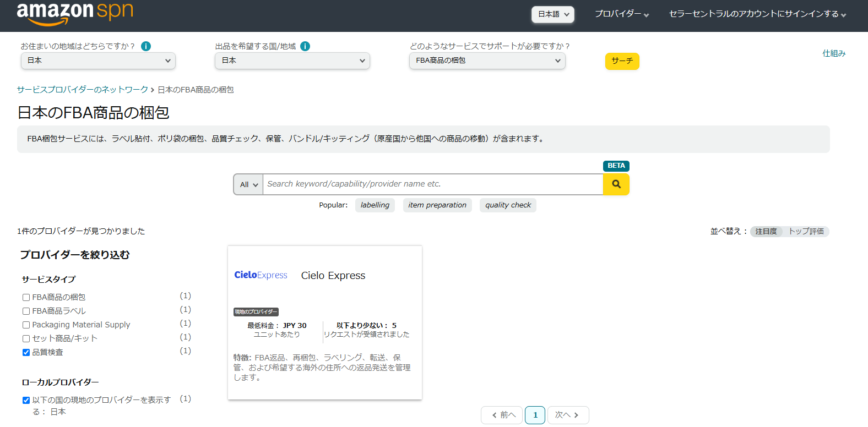Viewport: 868px width, 427px height.
Task: Open the 日本語 language dropdown
Action: coord(553,14)
